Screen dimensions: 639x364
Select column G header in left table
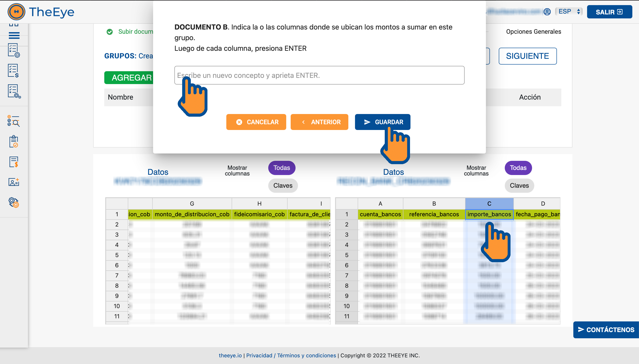(192, 203)
